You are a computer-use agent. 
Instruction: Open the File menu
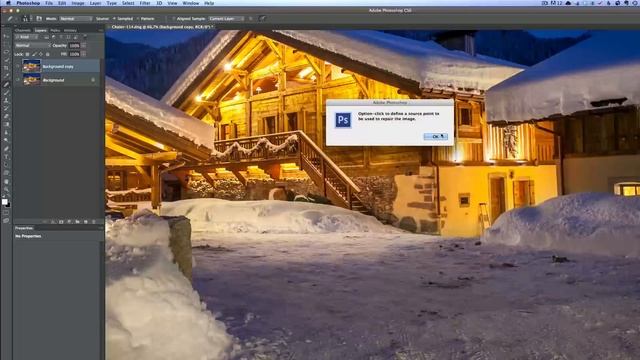point(49,3)
